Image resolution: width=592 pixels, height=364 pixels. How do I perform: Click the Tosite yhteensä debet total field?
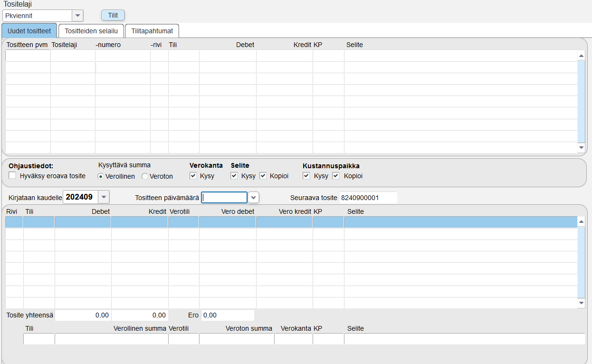tap(83, 315)
